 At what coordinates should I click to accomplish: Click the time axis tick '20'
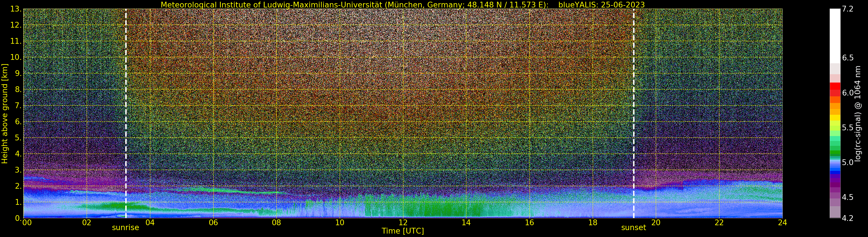tap(656, 223)
